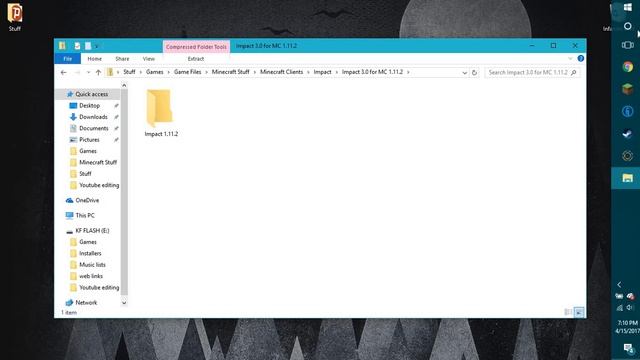Viewport: 640px width, 360px height.
Task: Open the View ribbon tab
Action: click(x=149, y=59)
